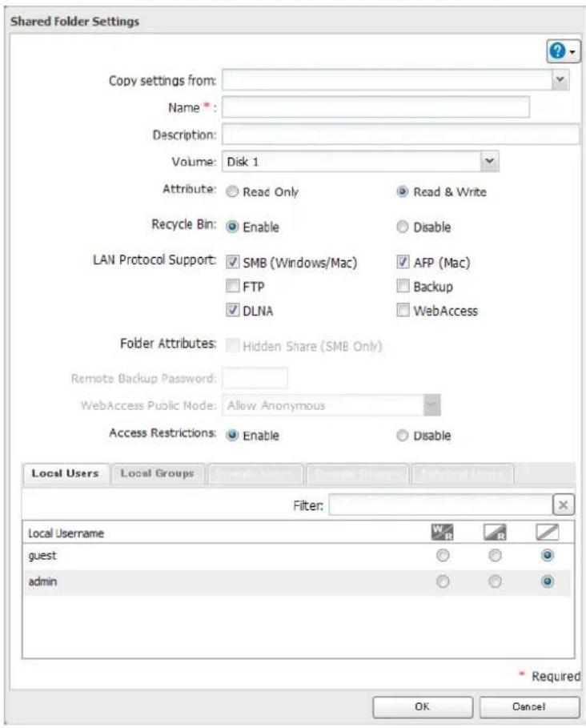Click the read only permission header icon
The height and width of the screenshot is (728, 586).
[x=495, y=532]
